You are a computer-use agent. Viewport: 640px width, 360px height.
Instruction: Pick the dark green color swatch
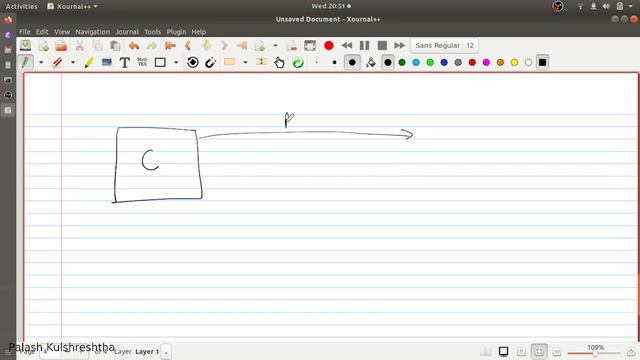(402, 62)
